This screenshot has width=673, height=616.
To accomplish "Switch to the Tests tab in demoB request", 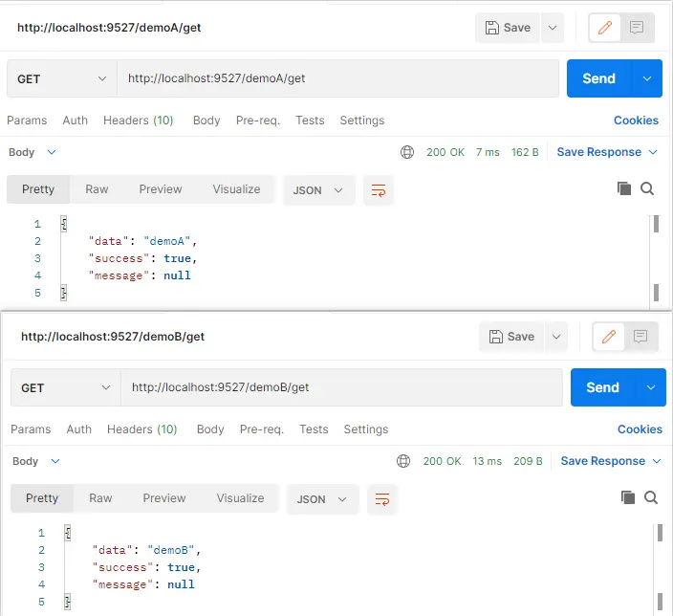I will coord(314,429).
